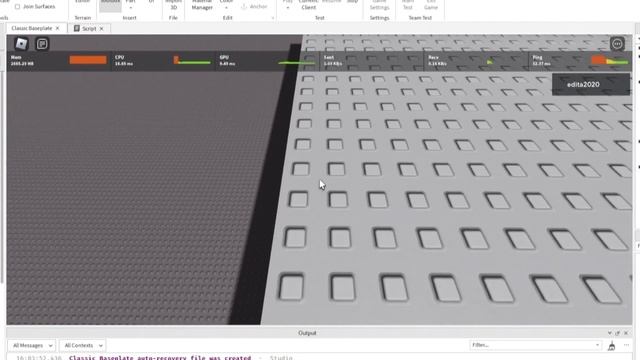Viewport: 640px width, 360px height.
Task: Toggle the Anchor tool
Action: 254,7
